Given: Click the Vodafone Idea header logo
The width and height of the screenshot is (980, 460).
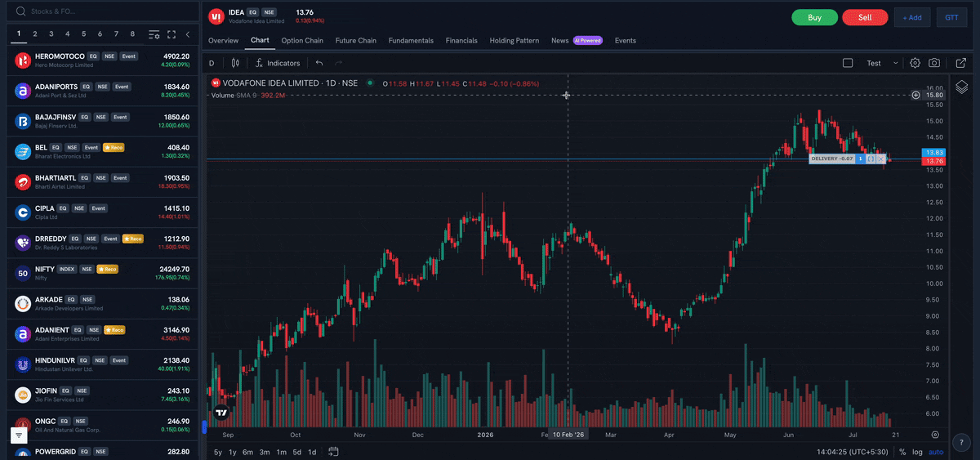Looking at the screenshot, I should point(216,16).
